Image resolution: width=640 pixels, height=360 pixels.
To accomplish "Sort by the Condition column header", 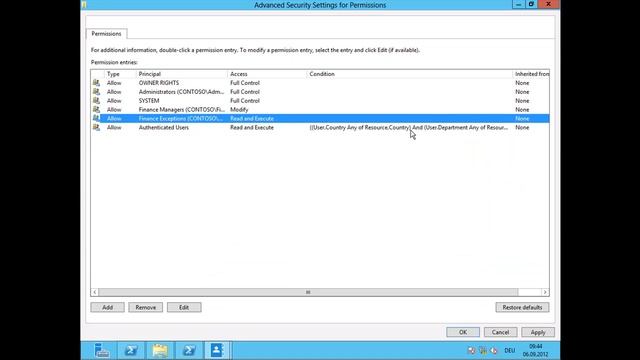I will click(x=410, y=74).
